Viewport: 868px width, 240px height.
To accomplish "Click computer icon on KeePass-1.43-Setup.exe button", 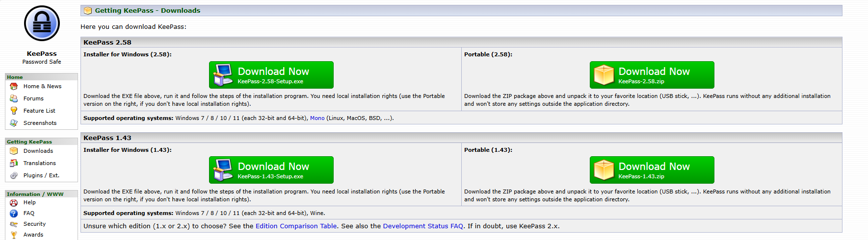I will tap(223, 170).
